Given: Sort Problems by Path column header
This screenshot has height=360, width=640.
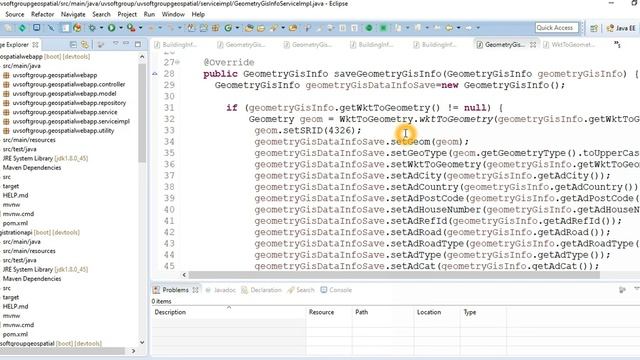Looking at the screenshot, I should [x=383, y=312].
